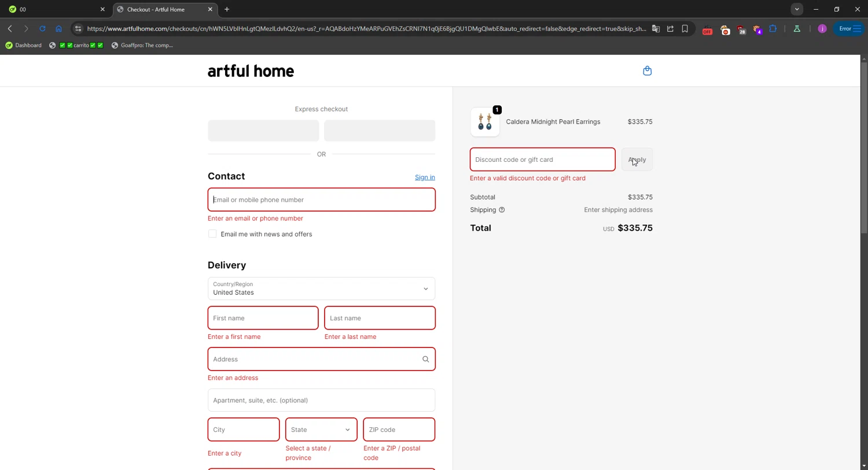Click the artful home logo
The width and height of the screenshot is (868, 470).
coord(251,71)
